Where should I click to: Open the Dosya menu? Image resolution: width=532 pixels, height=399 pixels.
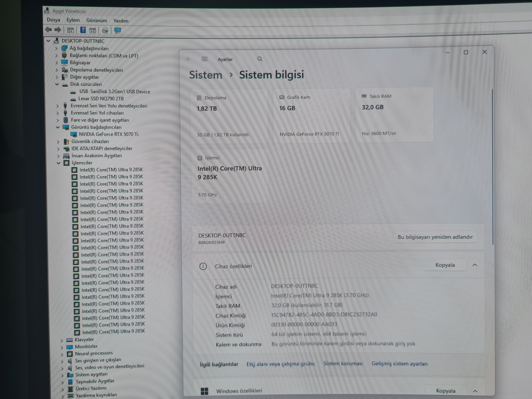tap(53, 20)
